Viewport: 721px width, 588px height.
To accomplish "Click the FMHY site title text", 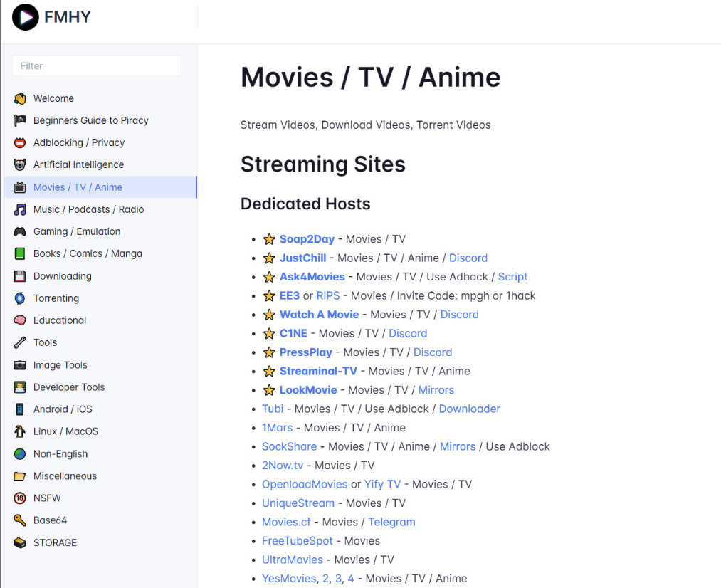I will point(68,17).
